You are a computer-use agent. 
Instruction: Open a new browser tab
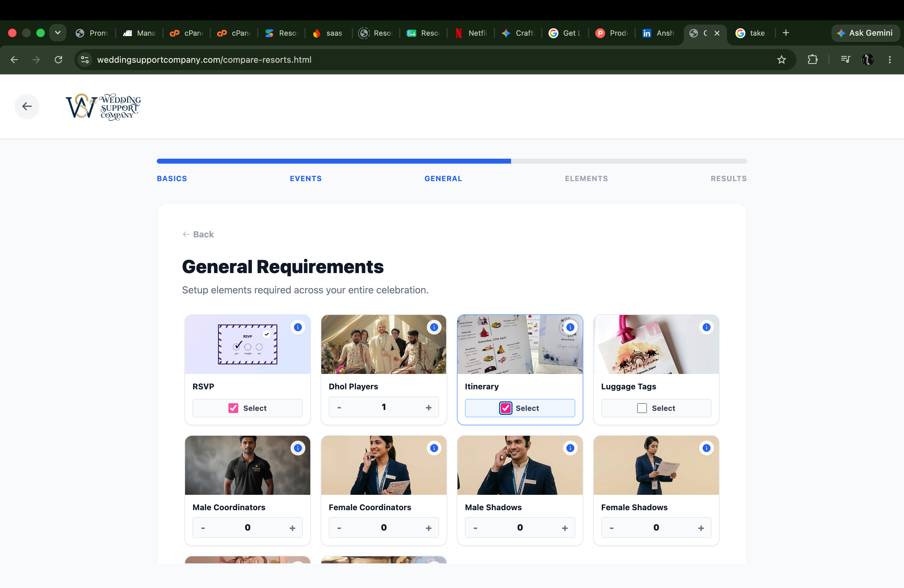(x=786, y=33)
